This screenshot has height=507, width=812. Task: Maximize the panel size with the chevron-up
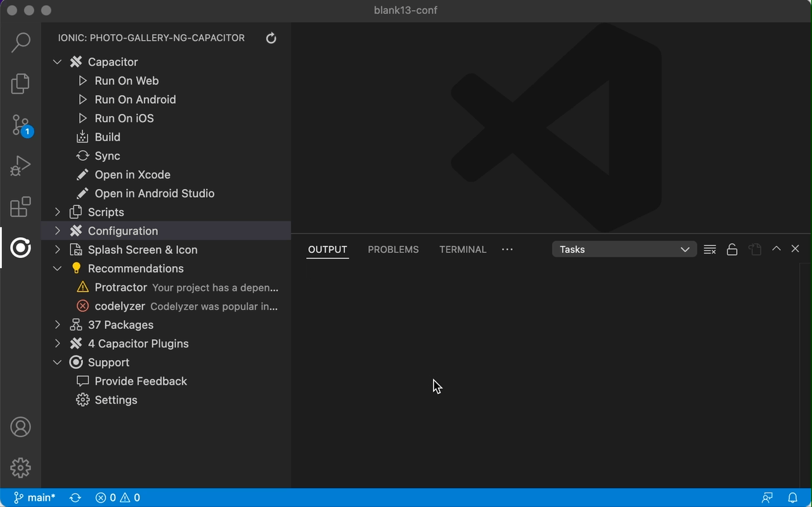776,249
